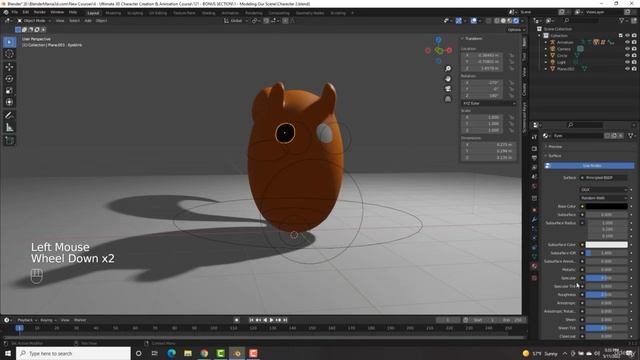Open the Global transform orientation dropdown
The width and height of the screenshot is (640, 360).
tap(236, 20)
